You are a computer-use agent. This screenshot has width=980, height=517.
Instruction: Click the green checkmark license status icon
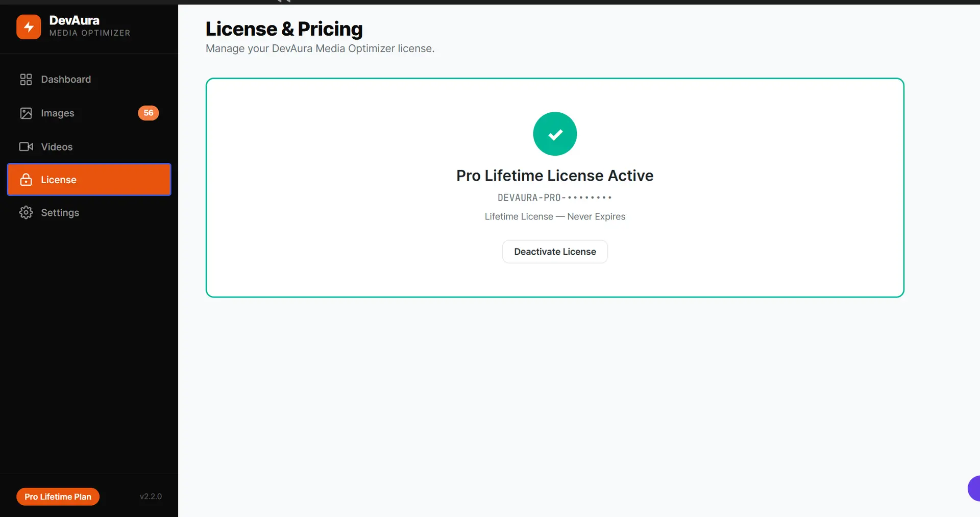[x=555, y=134]
